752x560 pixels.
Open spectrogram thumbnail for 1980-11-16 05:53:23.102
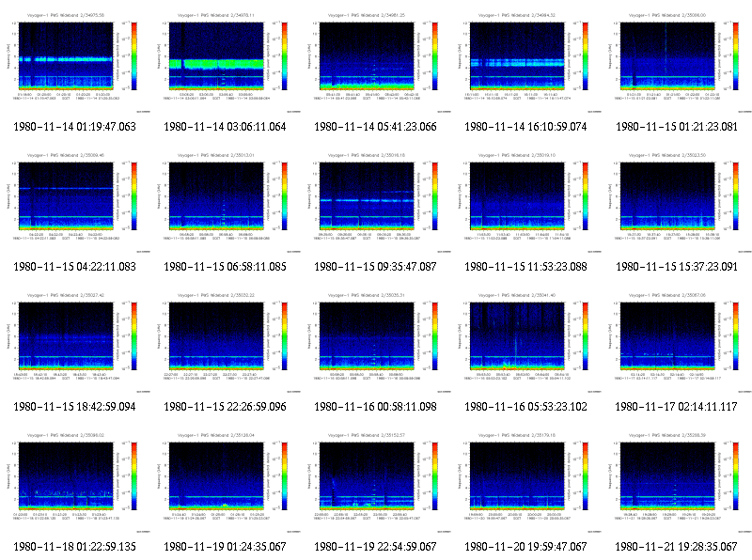[x=526, y=342]
